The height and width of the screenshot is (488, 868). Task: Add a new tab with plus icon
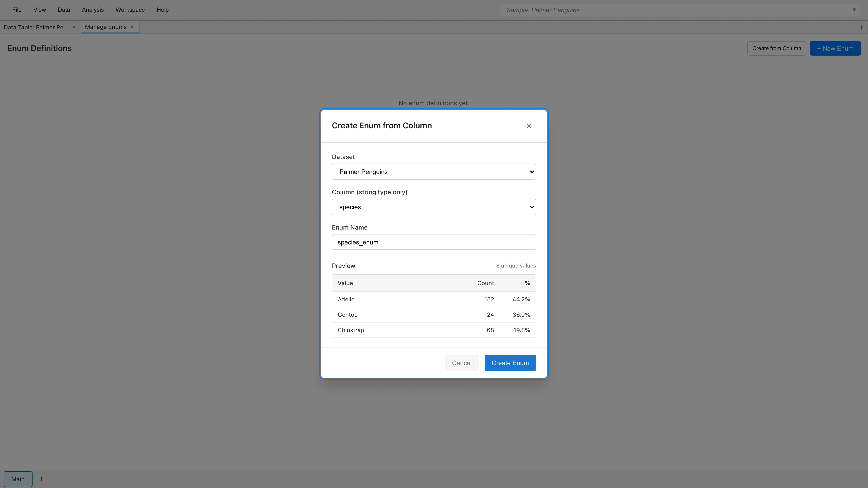(861, 27)
